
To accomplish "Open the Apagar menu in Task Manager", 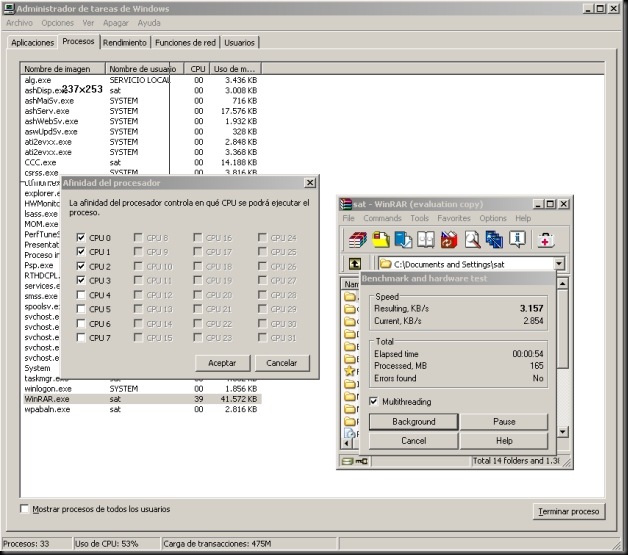I will [115, 23].
